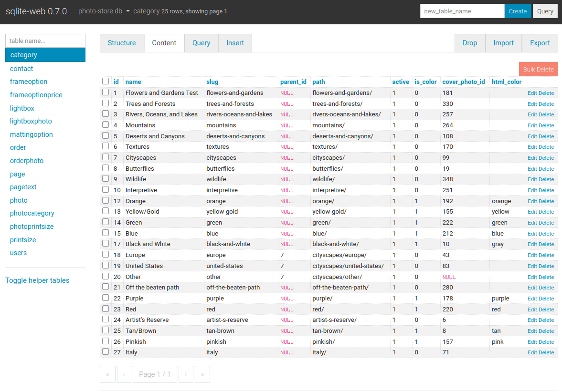562x392 pixels.
Task: Click Edit for the Wildlife row
Action: [x=532, y=179]
